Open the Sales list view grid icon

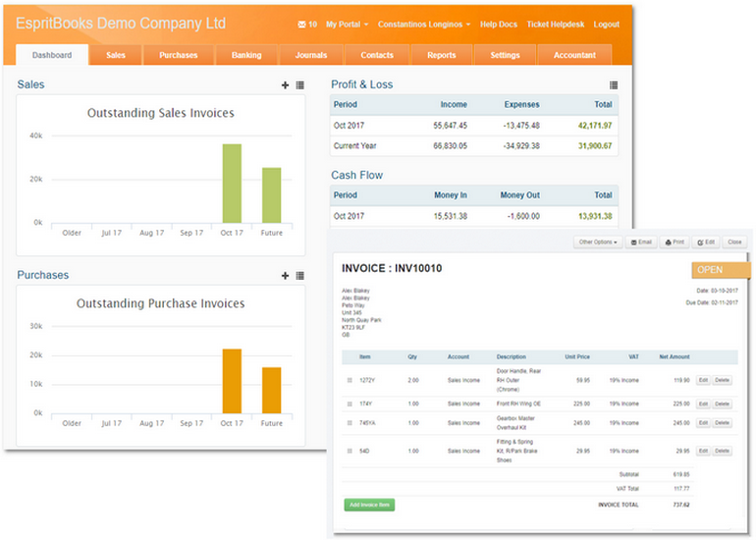(299, 84)
